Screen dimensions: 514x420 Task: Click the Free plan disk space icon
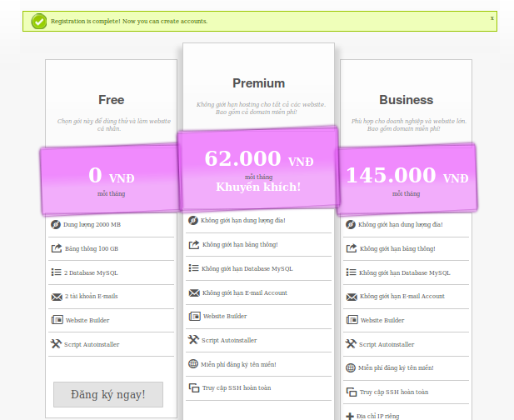tap(56, 225)
